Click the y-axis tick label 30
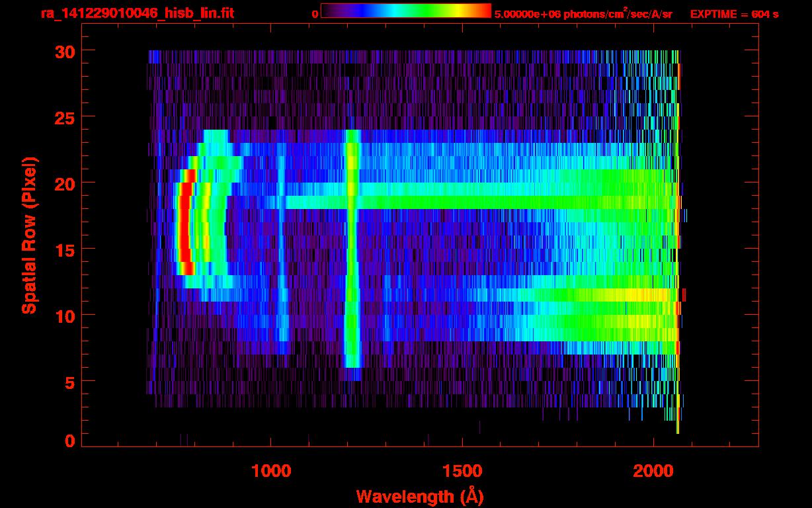812x508 pixels. (x=65, y=51)
